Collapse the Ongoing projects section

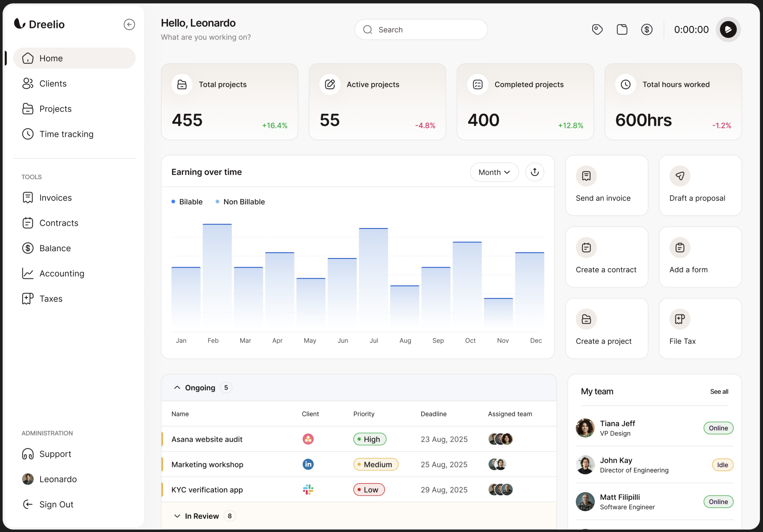177,388
